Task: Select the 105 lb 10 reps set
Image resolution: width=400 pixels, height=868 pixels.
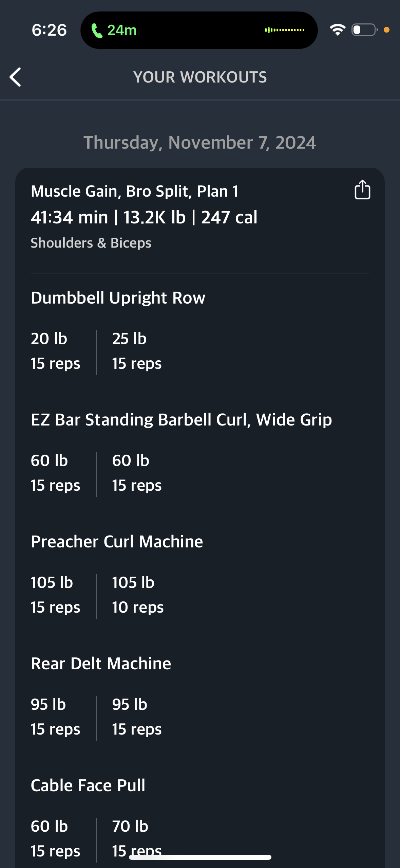Action: pyautogui.click(x=138, y=595)
